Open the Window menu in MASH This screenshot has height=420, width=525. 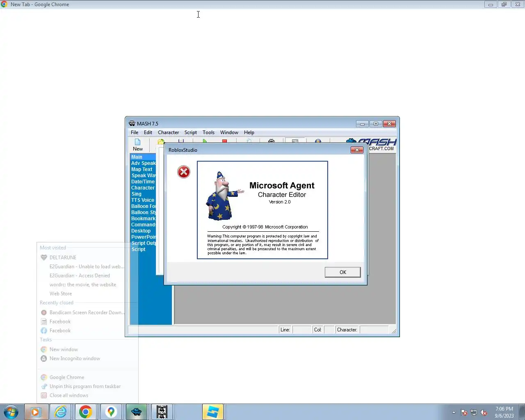click(x=229, y=132)
